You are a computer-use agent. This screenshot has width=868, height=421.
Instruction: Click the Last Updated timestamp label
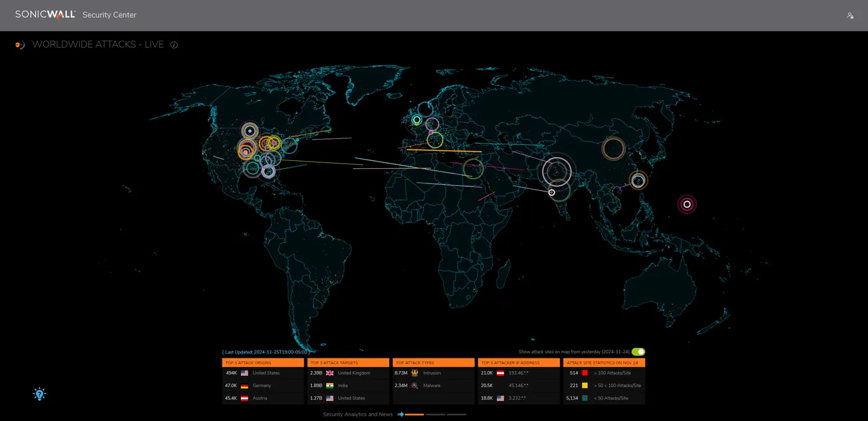264,351
